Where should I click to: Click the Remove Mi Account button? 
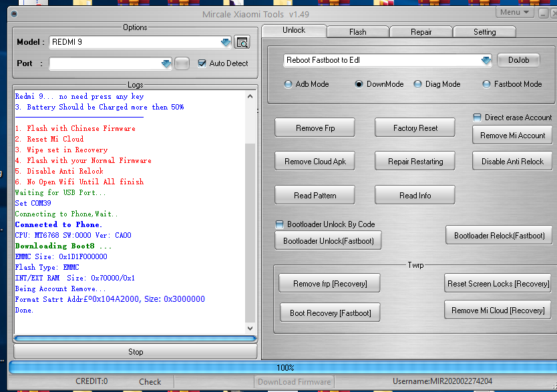(x=512, y=136)
